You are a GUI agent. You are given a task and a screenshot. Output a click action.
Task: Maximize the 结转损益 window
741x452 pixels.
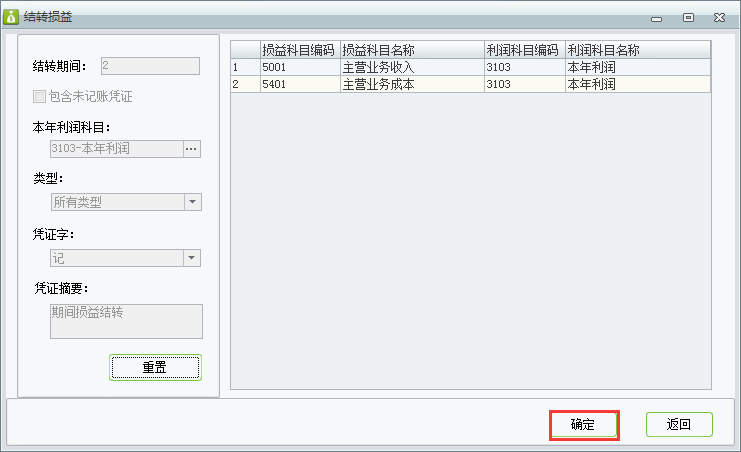(688, 17)
